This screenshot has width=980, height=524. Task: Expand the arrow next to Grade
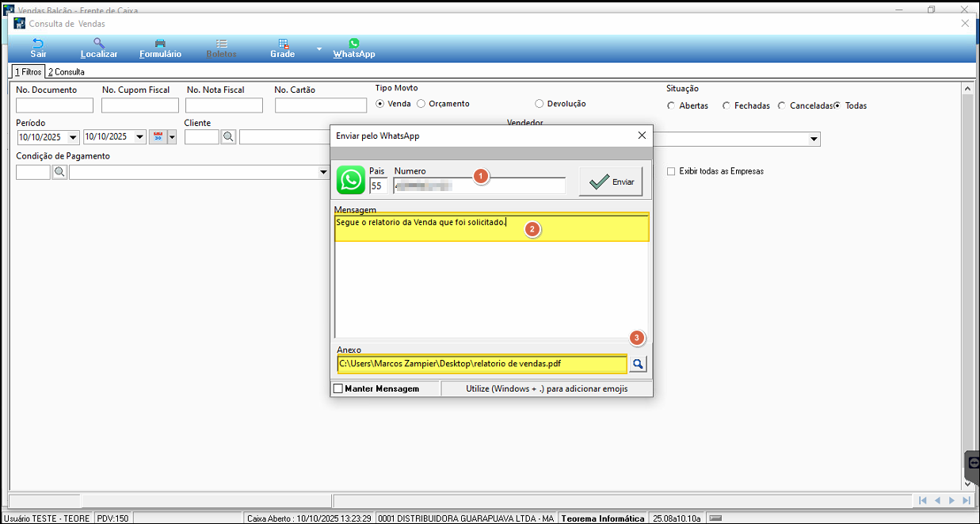click(319, 49)
